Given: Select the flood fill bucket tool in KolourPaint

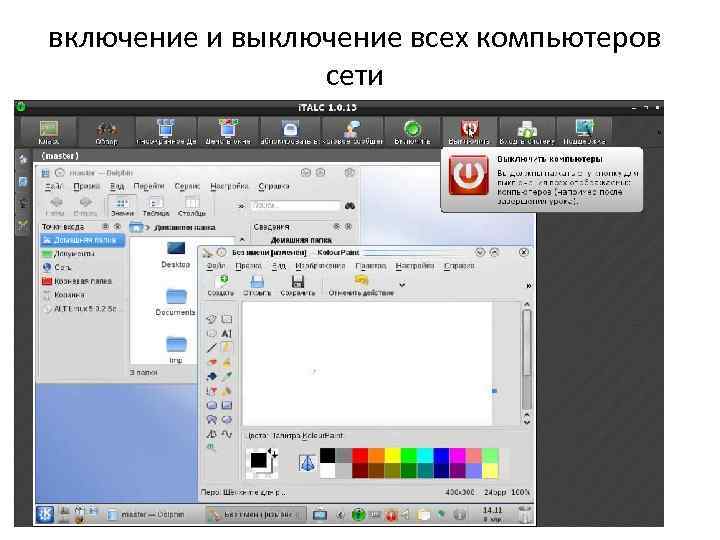Looking at the screenshot, I should coord(212,377).
